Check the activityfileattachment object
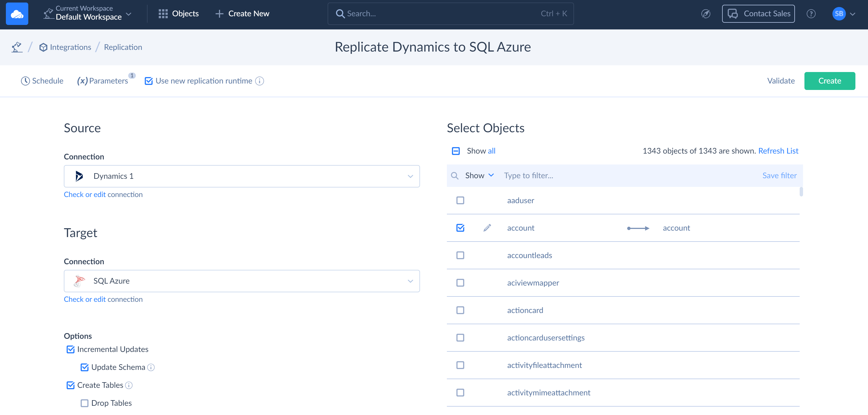The image size is (868, 415). point(460,365)
